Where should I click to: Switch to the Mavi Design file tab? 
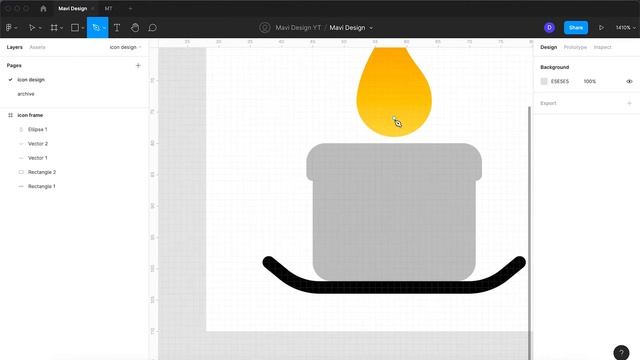(x=72, y=9)
